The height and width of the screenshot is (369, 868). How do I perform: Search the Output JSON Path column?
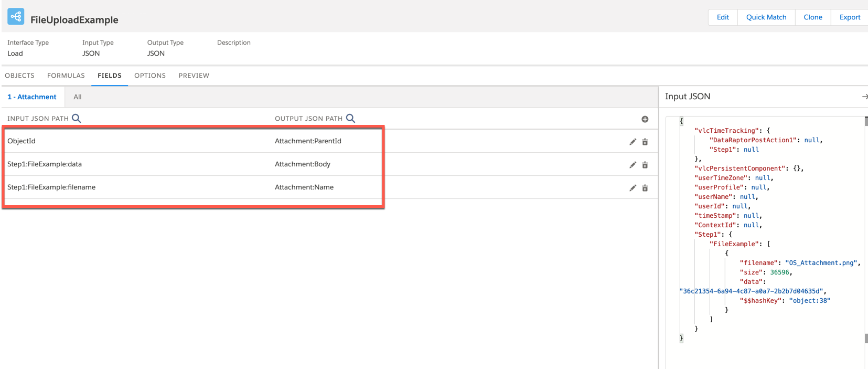coord(350,119)
